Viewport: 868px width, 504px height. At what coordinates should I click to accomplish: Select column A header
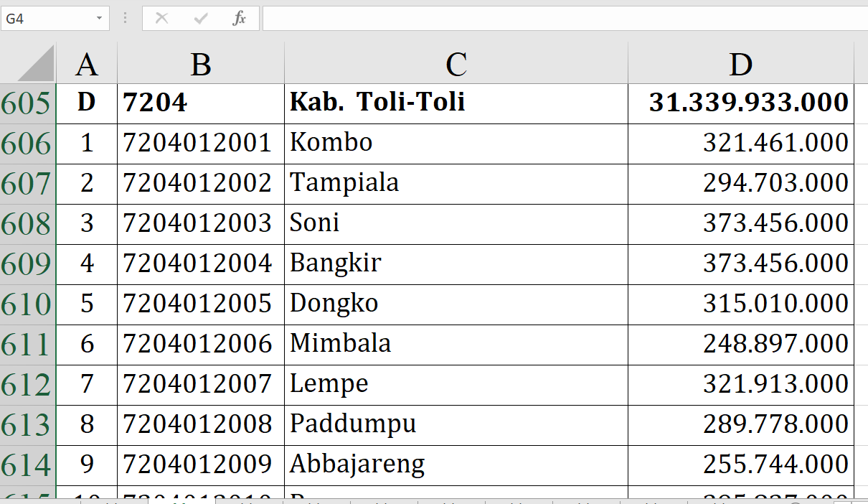click(x=87, y=65)
